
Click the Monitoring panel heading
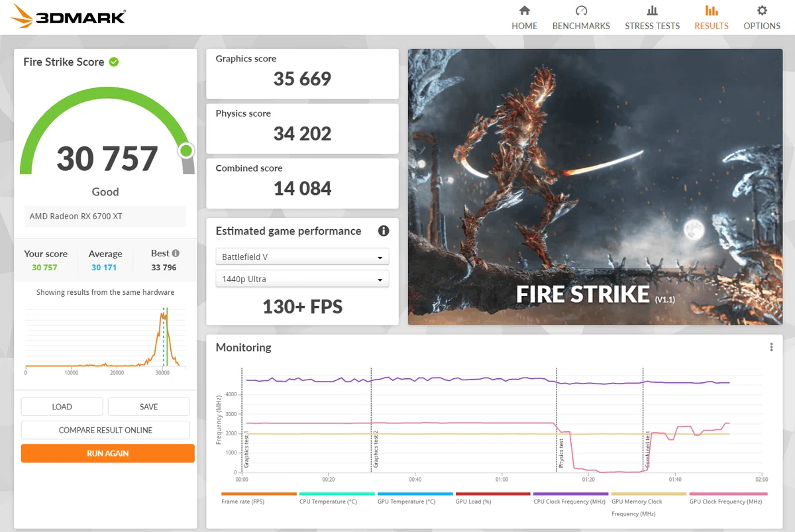point(243,347)
